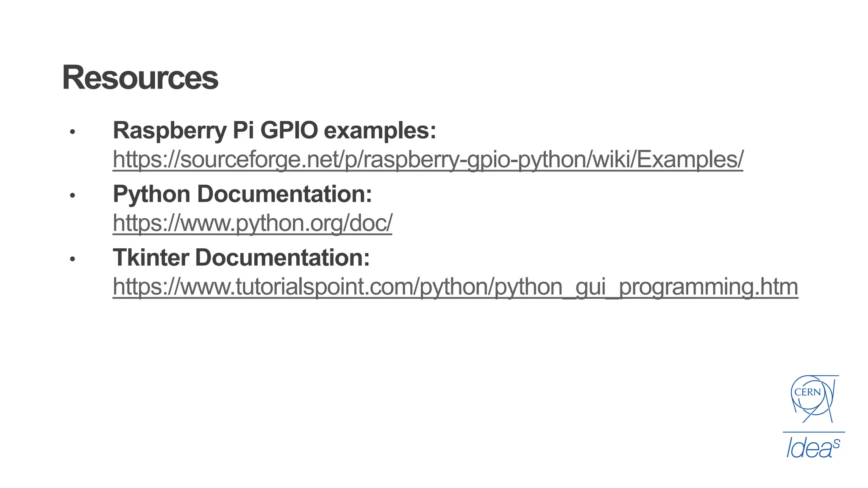
Task: Click the bullet before Python Documentation
Action: pyautogui.click(x=72, y=195)
